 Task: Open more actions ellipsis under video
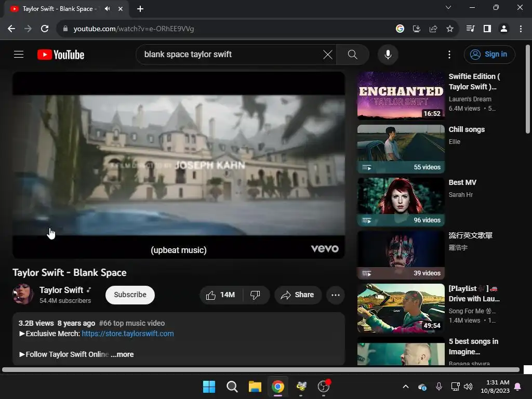pyautogui.click(x=335, y=295)
